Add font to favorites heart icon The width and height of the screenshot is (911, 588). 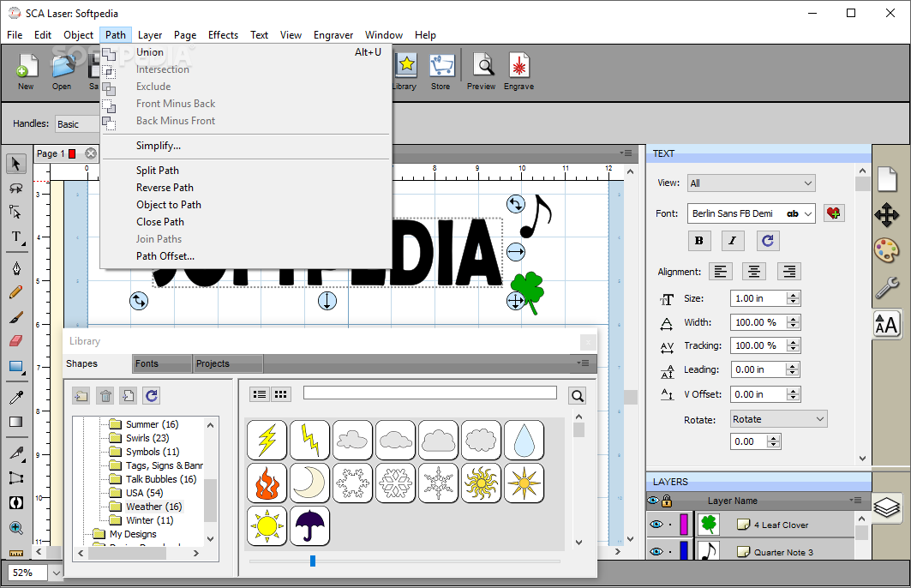pos(834,213)
